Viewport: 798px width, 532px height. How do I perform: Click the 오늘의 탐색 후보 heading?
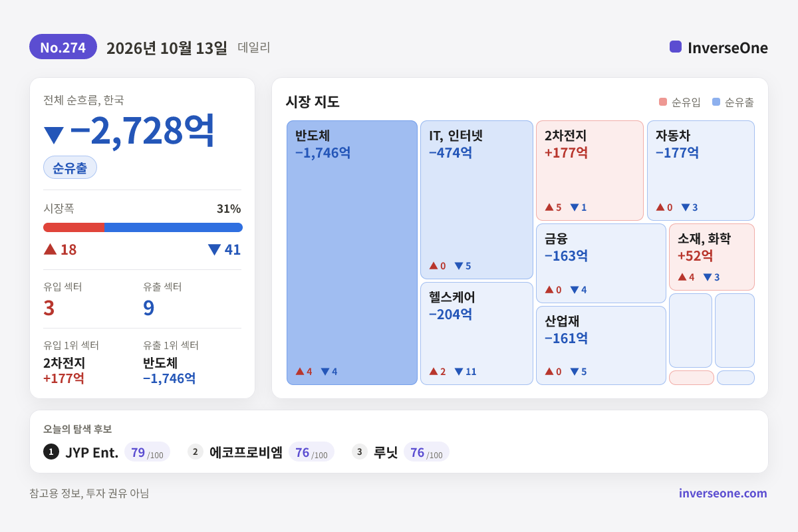point(78,429)
